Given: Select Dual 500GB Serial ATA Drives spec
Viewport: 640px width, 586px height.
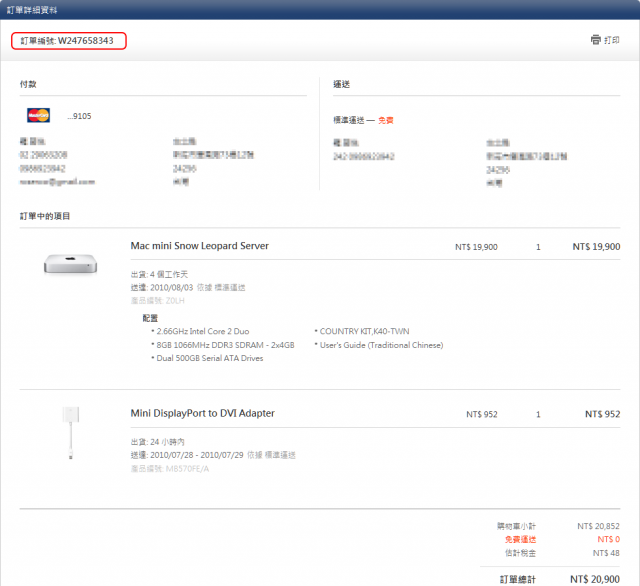Looking at the screenshot, I should coord(210,358).
